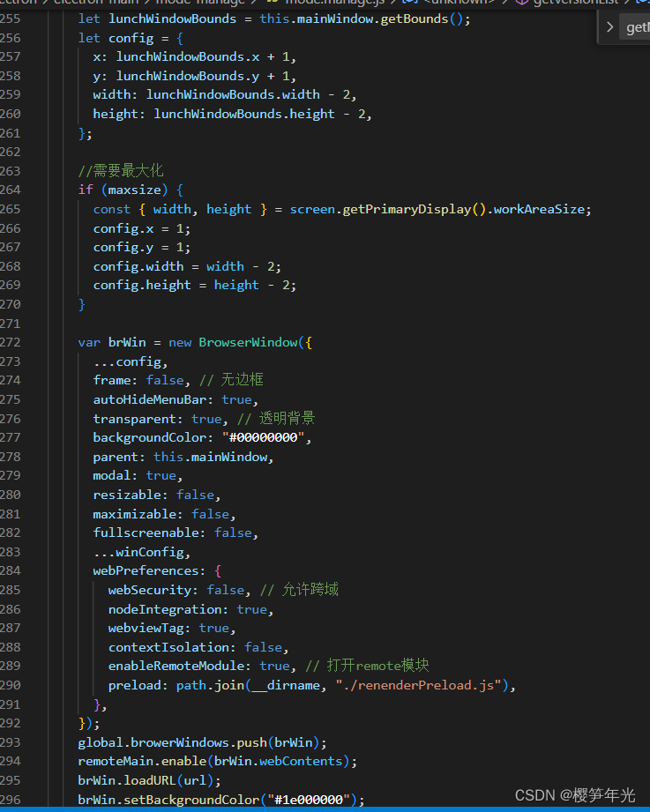Click the 'transparent: true' option
Screen dimensions: 650x812
[157, 419]
